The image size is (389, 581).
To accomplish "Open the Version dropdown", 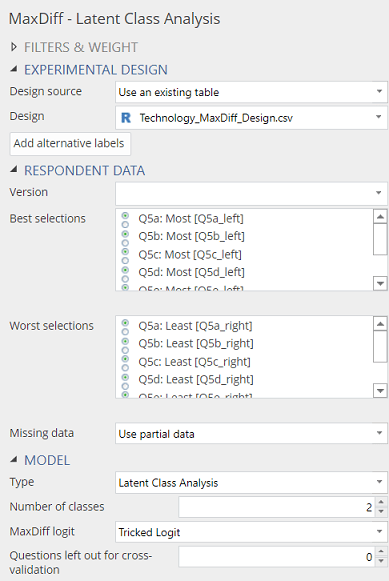I will tap(251, 193).
